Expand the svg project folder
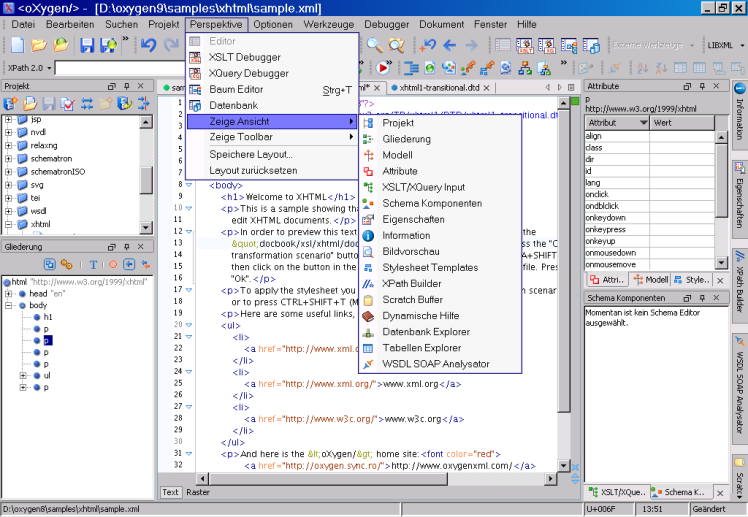This screenshot has height=517, width=748. (x=8, y=185)
